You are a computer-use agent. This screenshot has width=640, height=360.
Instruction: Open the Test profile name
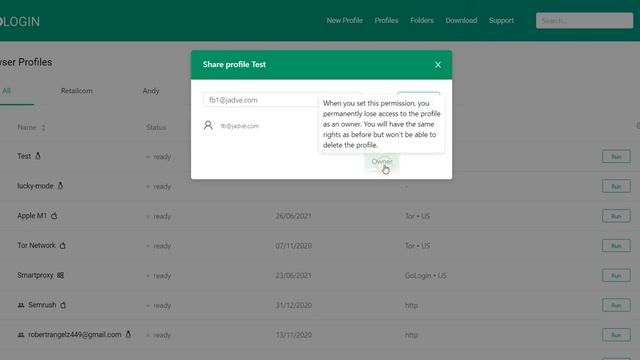click(x=24, y=156)
